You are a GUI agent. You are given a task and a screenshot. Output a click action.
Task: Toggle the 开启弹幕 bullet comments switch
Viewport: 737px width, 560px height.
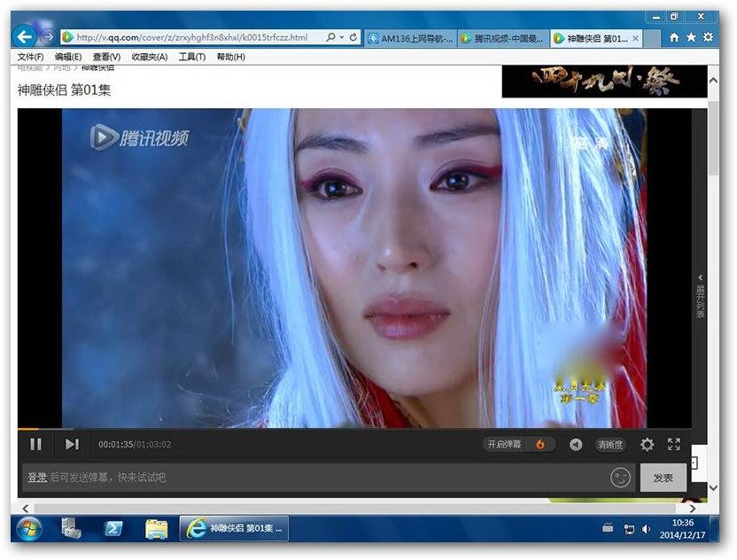[x=504, y=444]
